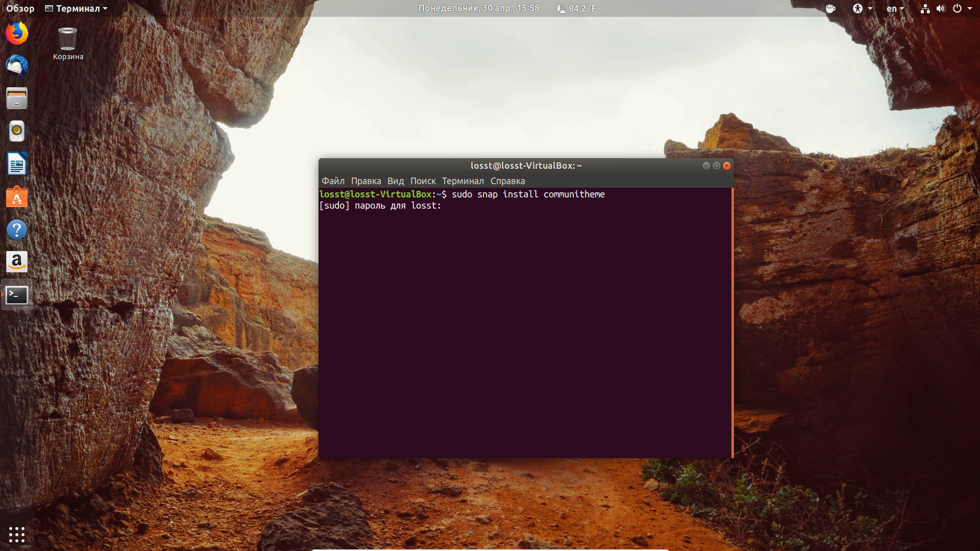Screen dimensions: 980x551
Task: Open the Файл menu in terminal
Action: [333, 181]
